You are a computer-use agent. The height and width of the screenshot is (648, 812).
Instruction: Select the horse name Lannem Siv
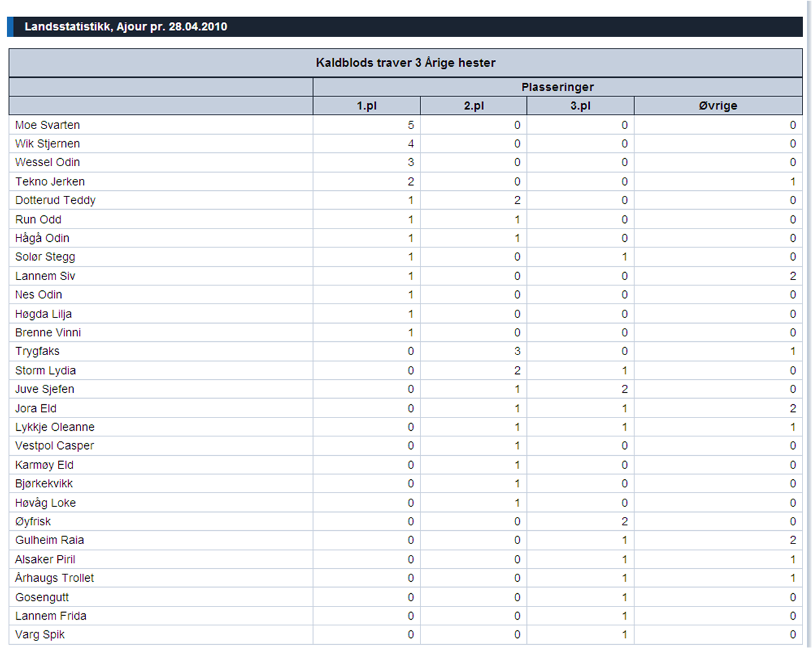tap(45, 276)
